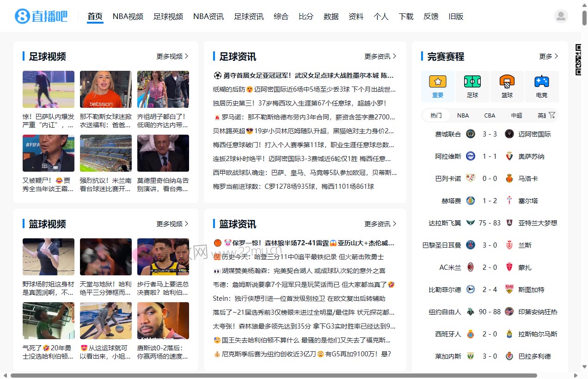Open the 武汉女足 championship news headline
This screenshot has width=588, height=379.
[x=305, y=75]
